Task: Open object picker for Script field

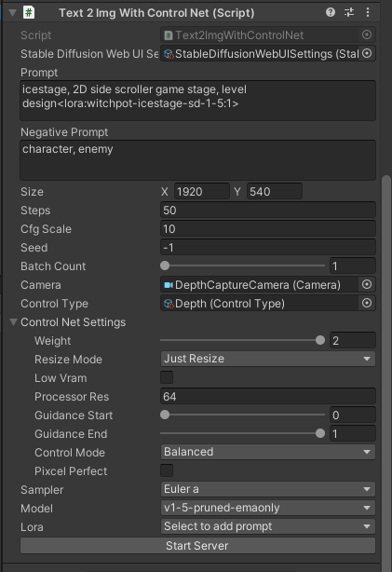Action: click(367, 34)
